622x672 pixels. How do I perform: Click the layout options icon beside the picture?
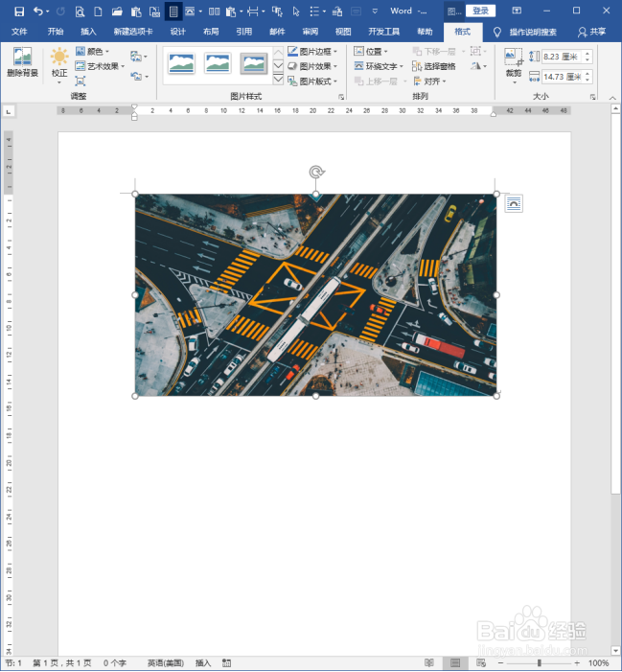point(514,203)
